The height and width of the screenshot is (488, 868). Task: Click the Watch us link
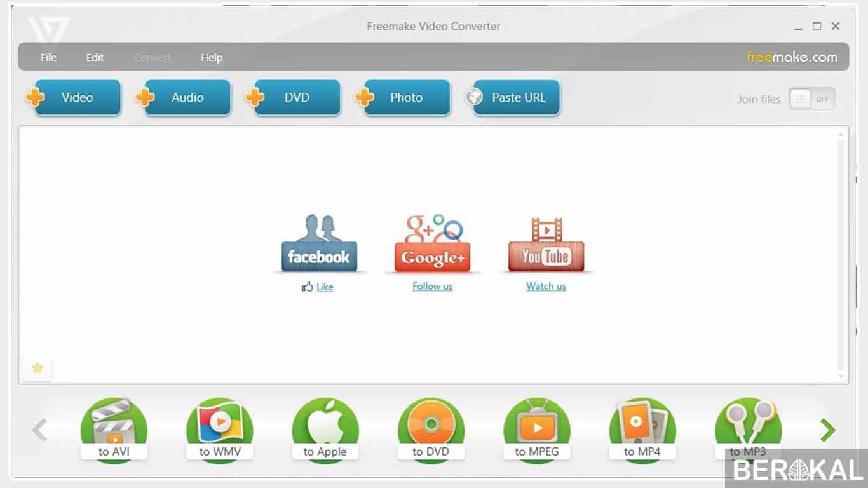[x=546, y=287]
